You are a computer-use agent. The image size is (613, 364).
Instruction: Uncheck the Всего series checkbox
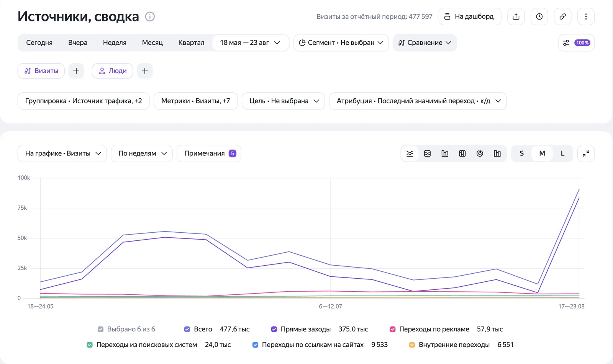187,329
